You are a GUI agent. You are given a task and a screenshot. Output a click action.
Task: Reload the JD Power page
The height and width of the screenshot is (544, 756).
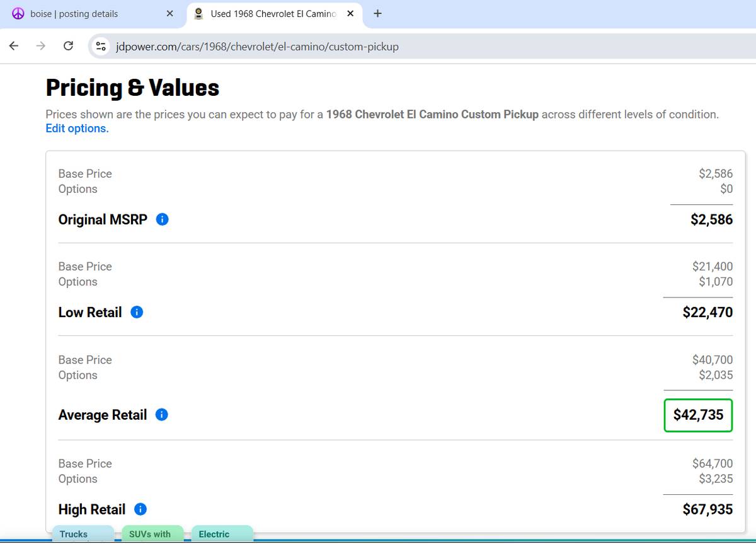point(68,46)
